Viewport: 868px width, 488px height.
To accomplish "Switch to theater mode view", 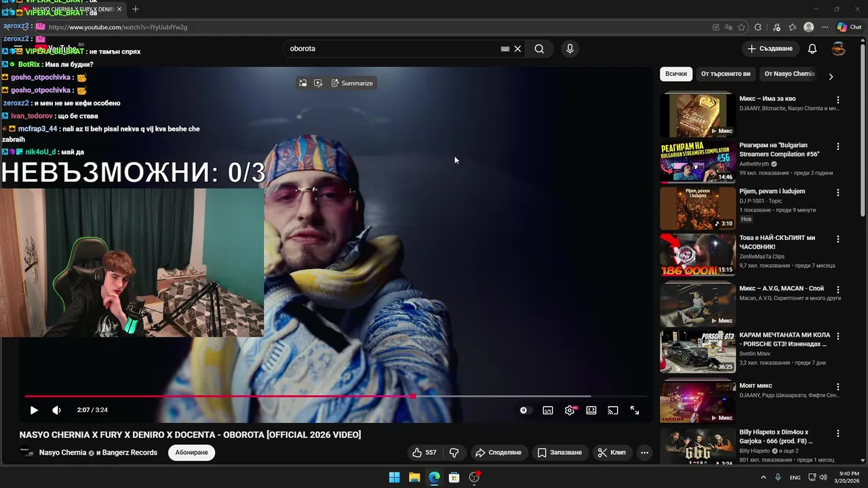I will pyautogui.click(x=591, y=410).
